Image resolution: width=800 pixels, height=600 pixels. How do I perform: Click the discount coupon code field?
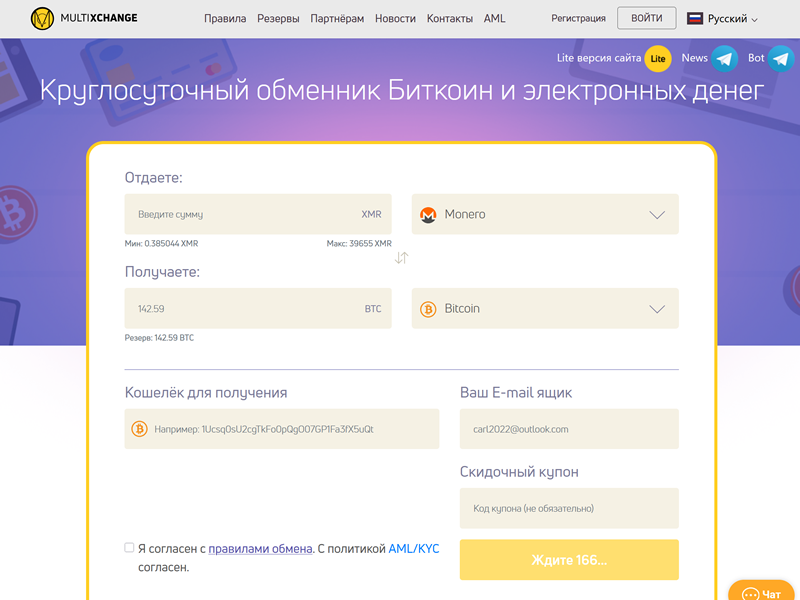pos(569,508)
